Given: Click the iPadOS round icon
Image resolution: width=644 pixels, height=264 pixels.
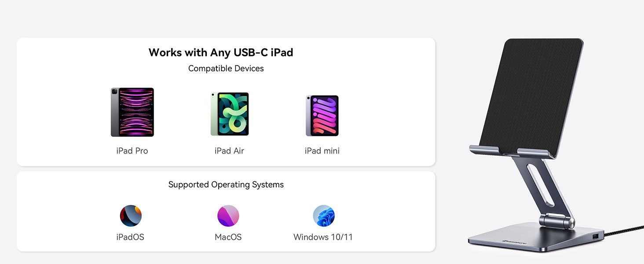Looking at the screenshot, I should click(131, 216).
